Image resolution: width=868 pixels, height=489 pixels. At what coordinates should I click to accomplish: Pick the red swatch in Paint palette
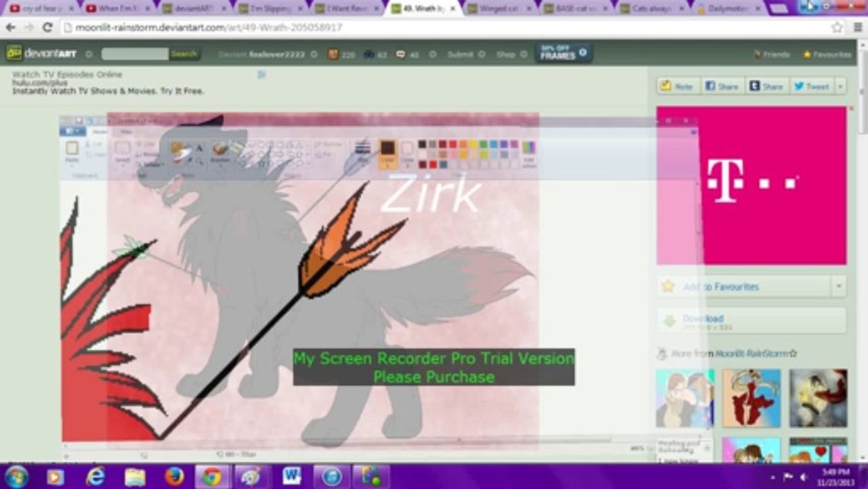[x=453, y=144]
